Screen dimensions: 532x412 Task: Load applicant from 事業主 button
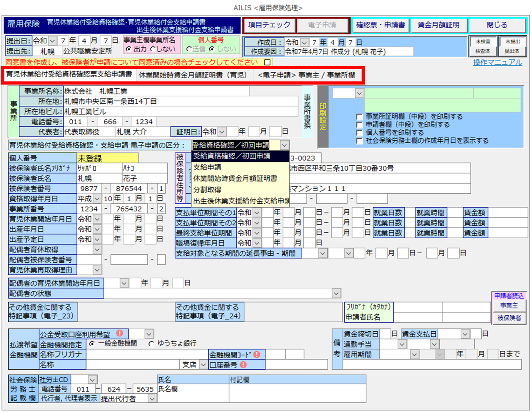(x=509, y=306)
